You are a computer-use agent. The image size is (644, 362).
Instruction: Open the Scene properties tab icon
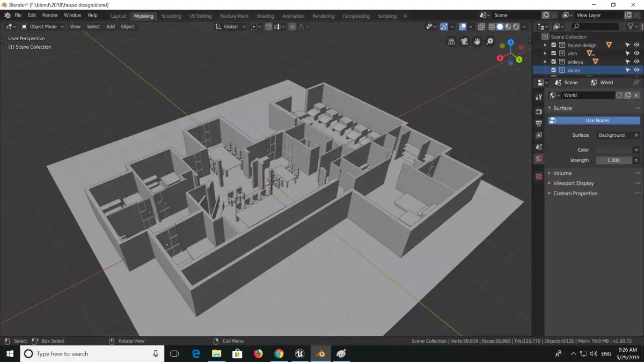coord(539,147)
